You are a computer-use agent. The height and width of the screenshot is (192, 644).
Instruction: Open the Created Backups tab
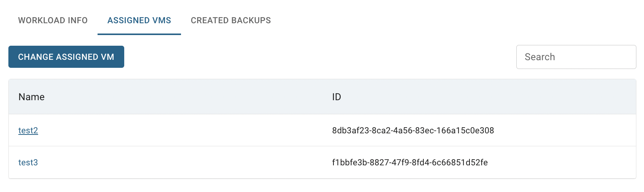click(231, 21)
